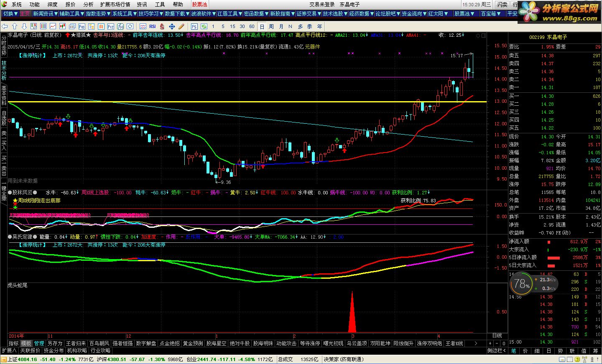Viewport: 602px width, 364px height.
Task: Select the pencil drawing tool icon
Action: (181, 26)
